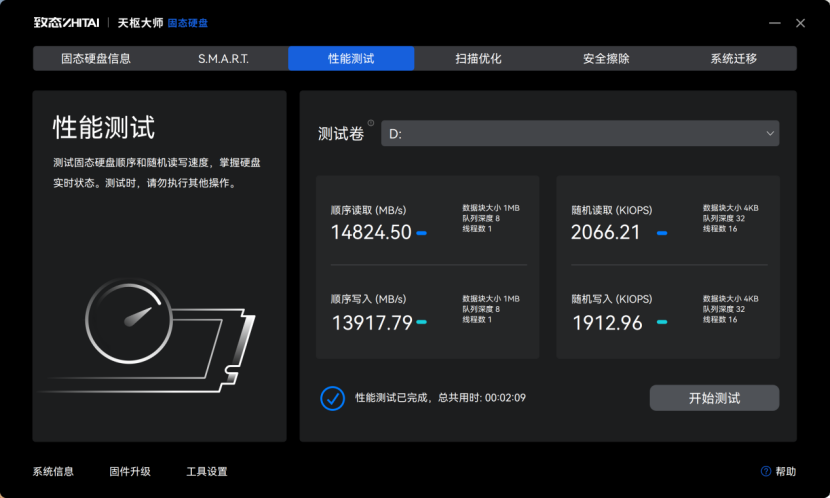
Task: Click the blue indicator beside 顺序读取 value
Action: 422,233
